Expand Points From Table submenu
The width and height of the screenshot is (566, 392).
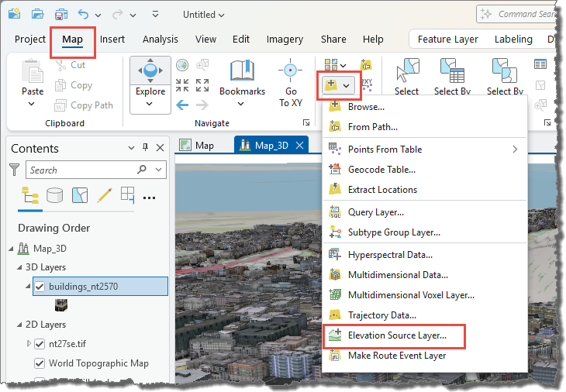[x=515, y=149]
